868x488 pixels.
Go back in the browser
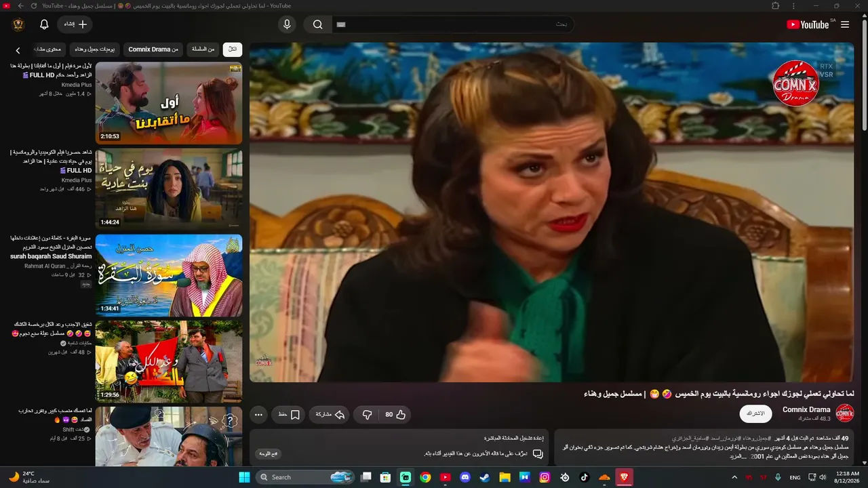20,6
